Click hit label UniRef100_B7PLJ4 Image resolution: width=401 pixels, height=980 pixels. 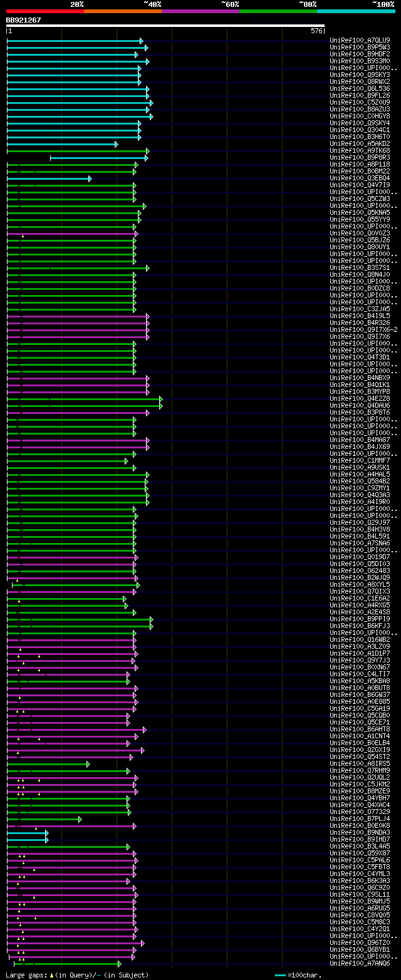[x=360, y=818]
